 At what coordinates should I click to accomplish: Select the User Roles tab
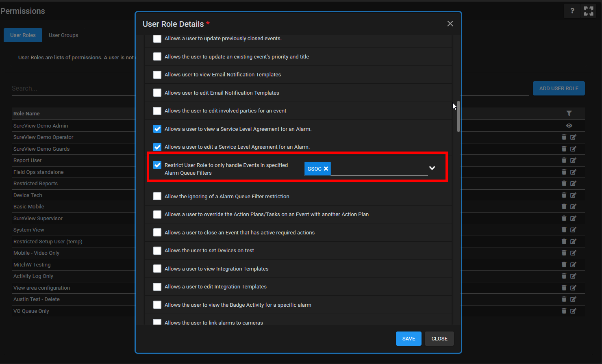23,35
